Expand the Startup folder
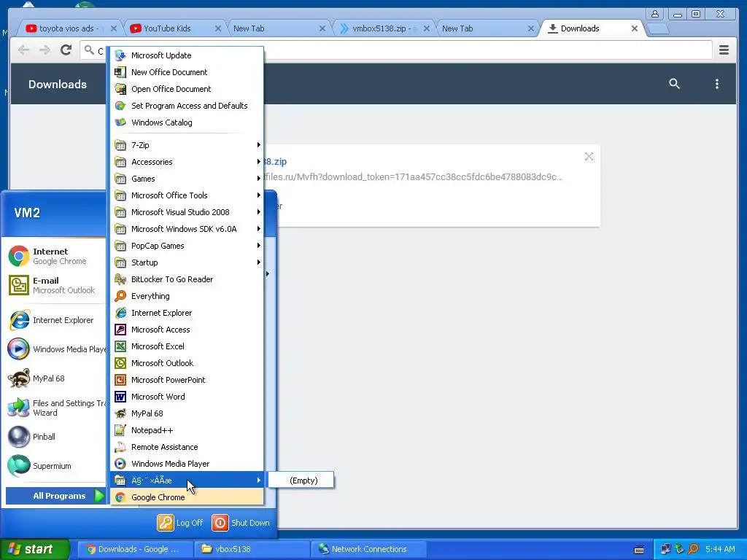The width and height of the screenshot is (747, 560). tap(187, 262)
